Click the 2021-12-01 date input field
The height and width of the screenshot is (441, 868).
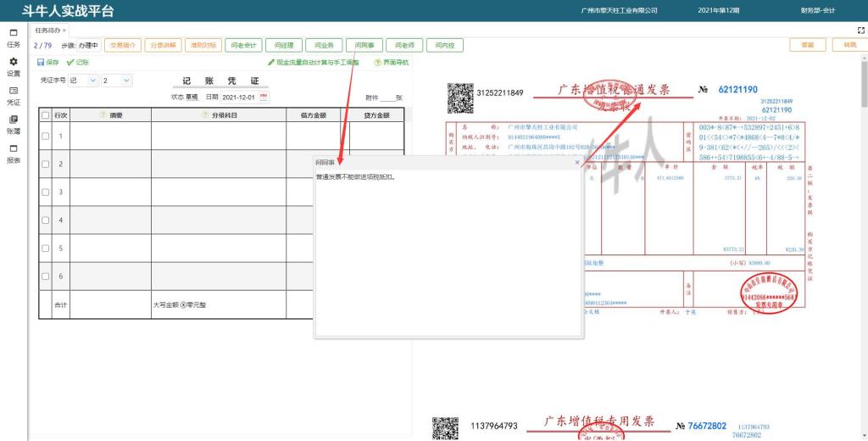coord(239,98)
